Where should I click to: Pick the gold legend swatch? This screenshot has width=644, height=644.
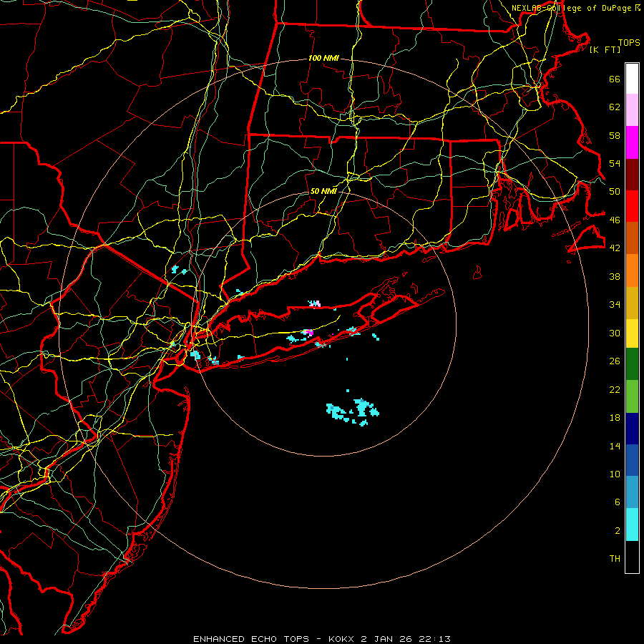coord(632,303)
